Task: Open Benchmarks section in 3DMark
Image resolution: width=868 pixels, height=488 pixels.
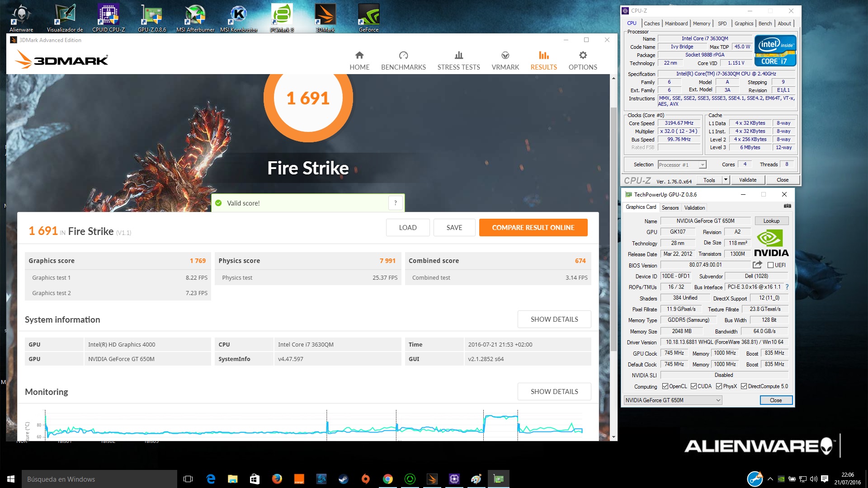Action: point(403,61)
